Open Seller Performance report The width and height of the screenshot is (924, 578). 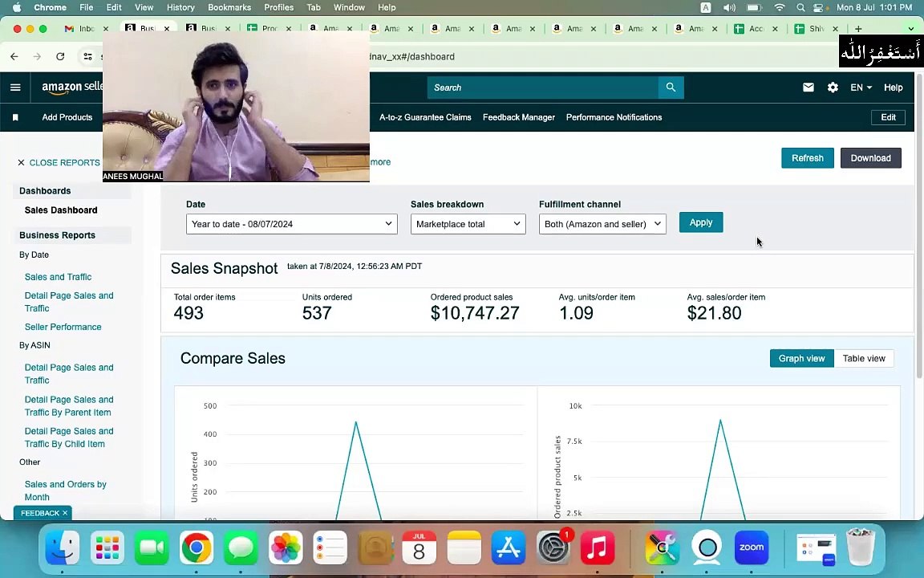(x=63, y=327)
